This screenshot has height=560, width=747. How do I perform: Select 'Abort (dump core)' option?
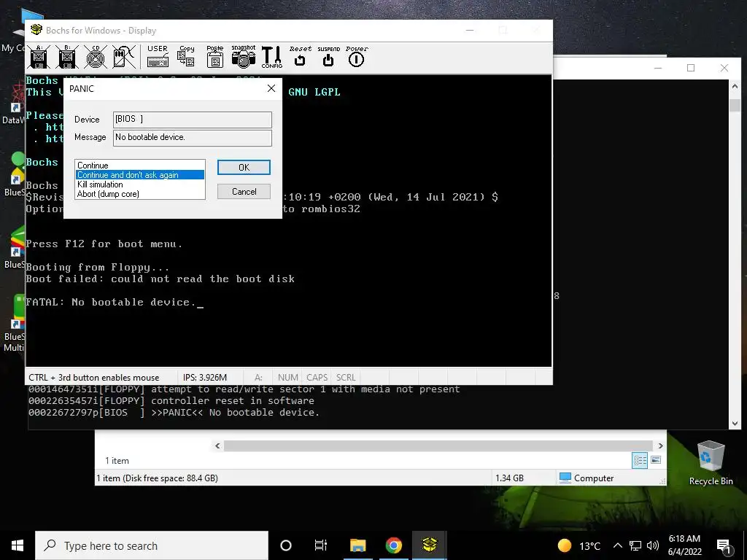click(140, 194)
